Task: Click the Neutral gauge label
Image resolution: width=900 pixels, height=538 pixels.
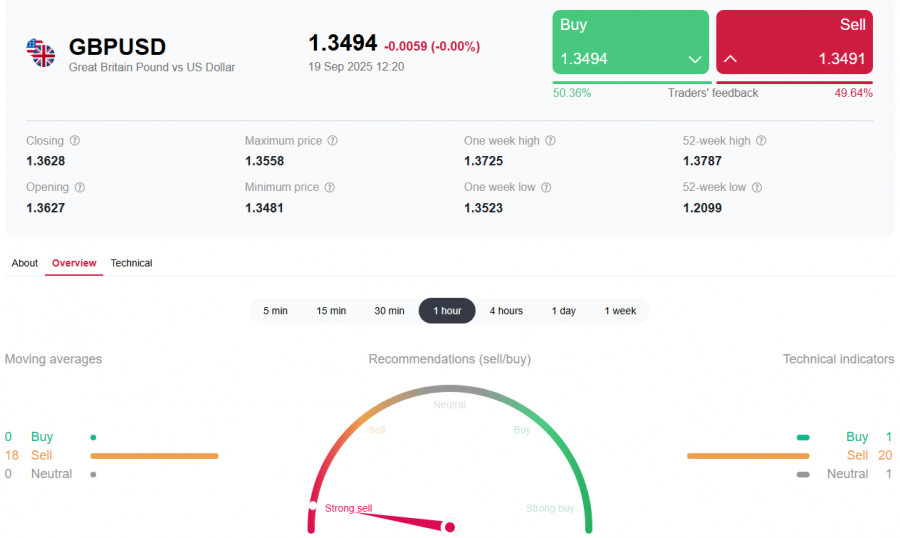Action: [449, 405]
